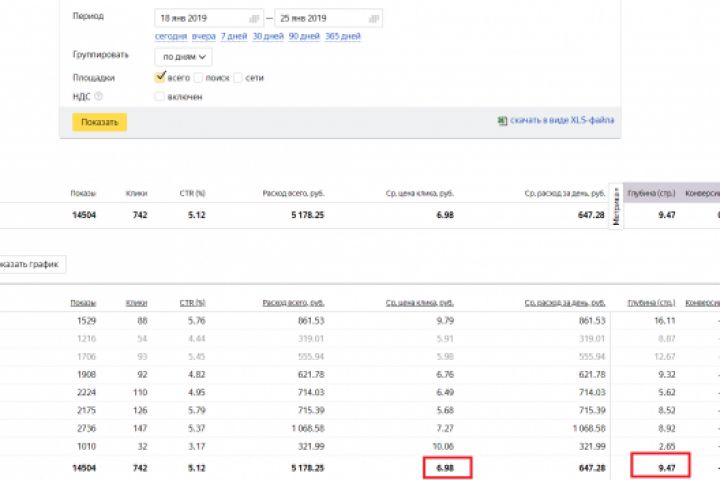The height and width of the screenshot is (480, 720).
Task: Click the depth value 2.65
Action: click(x=667, y=446)
